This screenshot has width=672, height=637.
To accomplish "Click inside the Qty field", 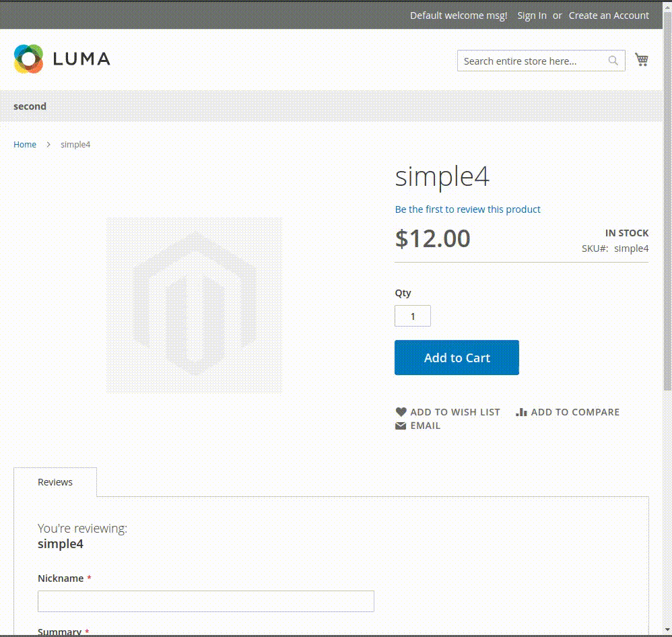I will pos(412,315).
